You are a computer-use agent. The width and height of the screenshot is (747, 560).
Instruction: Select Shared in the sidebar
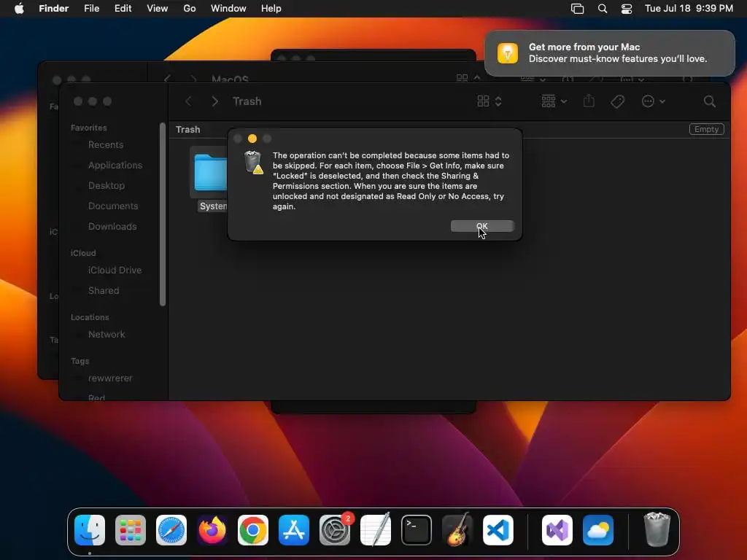pos(104,290)
